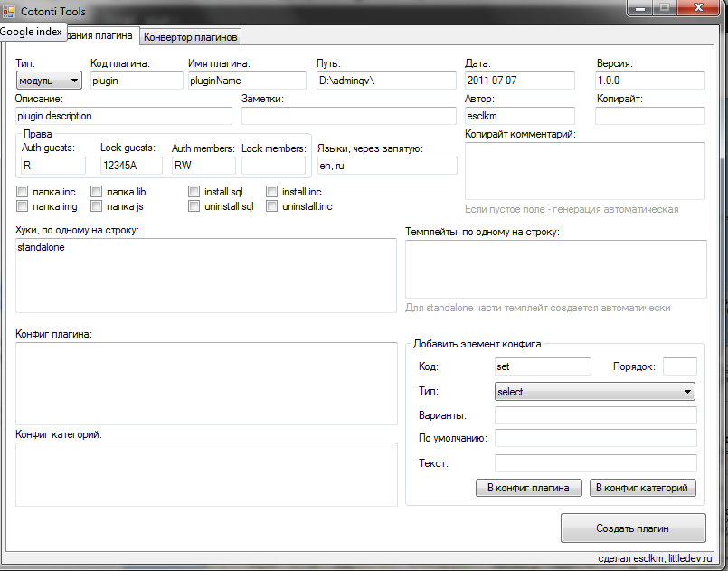Enable the папка js checkbox

tap(96, 205)
